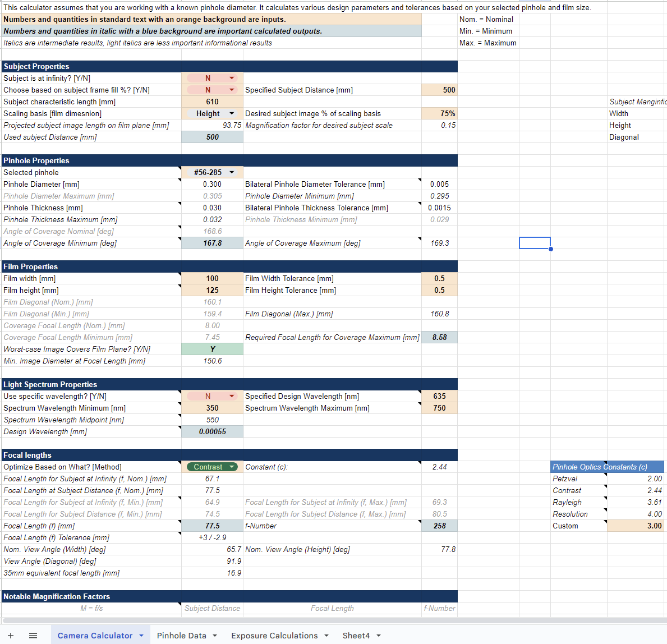The image size is (667, 644).
Task: Open 'Choose based on subject frame fill' dropdown
Action: (x=232, y=90)
